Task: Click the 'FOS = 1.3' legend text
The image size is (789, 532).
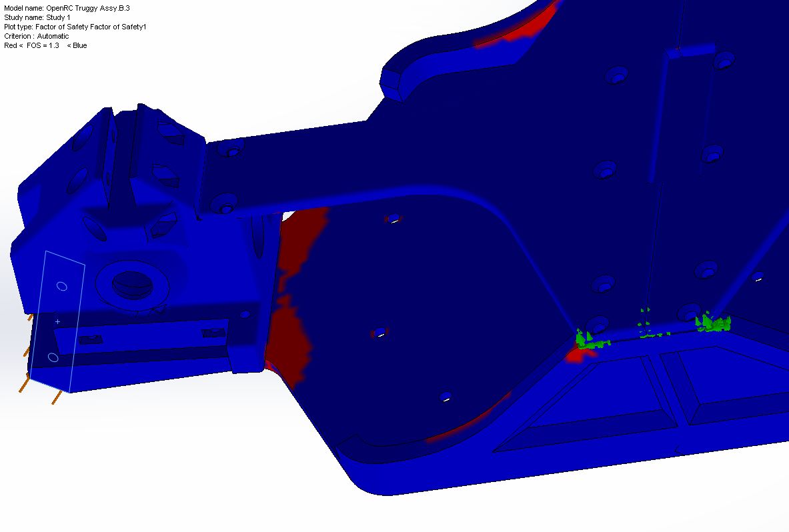Action: click(x=43, y=45)
